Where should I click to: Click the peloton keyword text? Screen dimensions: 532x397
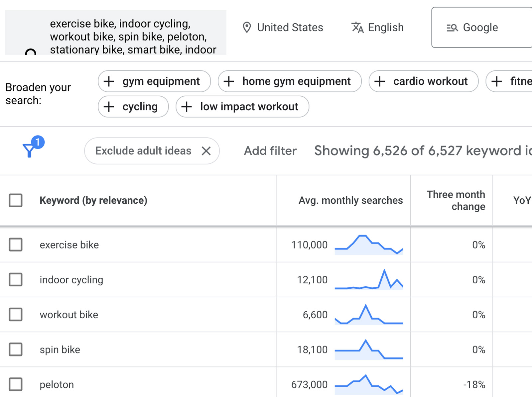57,384
